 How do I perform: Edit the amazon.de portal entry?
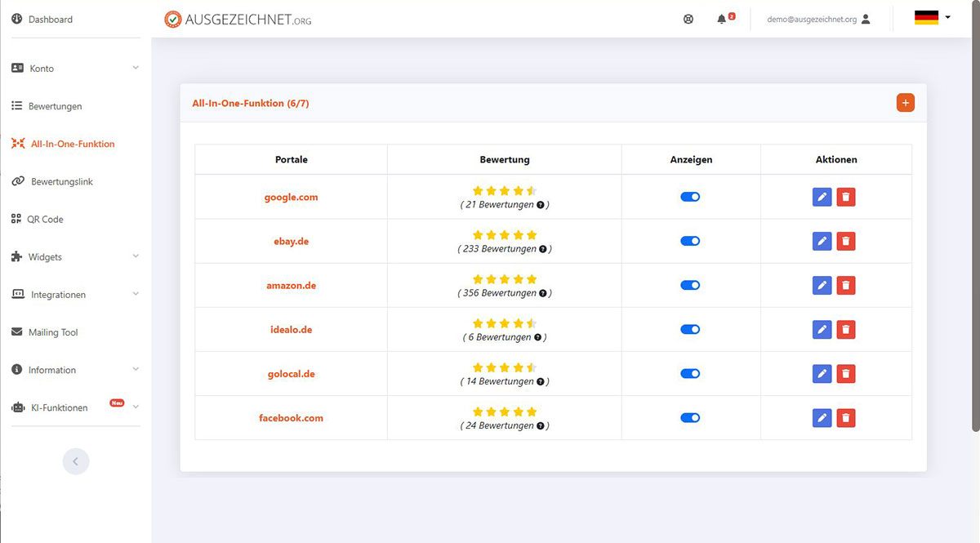[x=822, y=285]
